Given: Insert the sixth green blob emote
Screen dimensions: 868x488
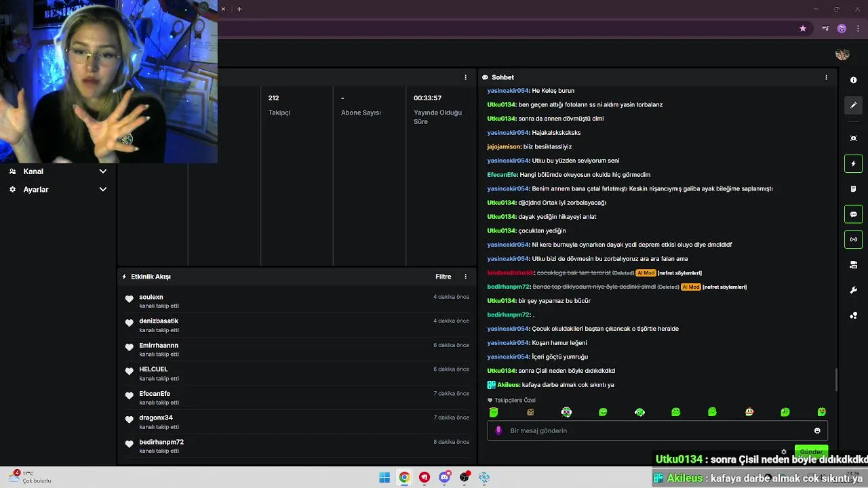Looking at the screenshot, I should (675, 412).
